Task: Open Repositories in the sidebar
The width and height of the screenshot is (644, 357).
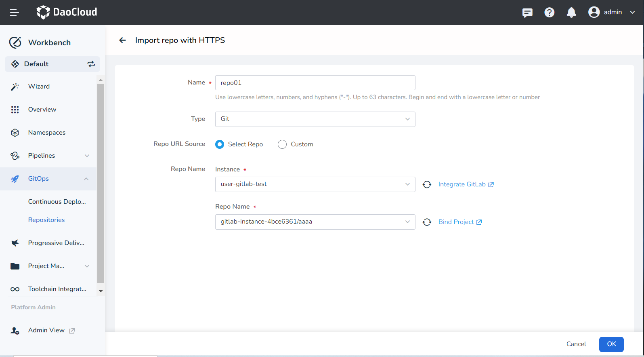Action: click(46, 220)
